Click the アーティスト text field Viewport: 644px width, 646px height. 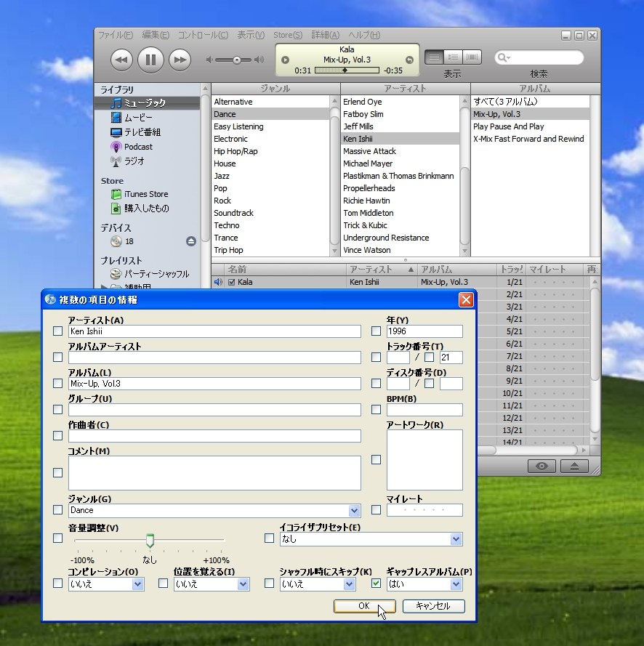[214, 331]
